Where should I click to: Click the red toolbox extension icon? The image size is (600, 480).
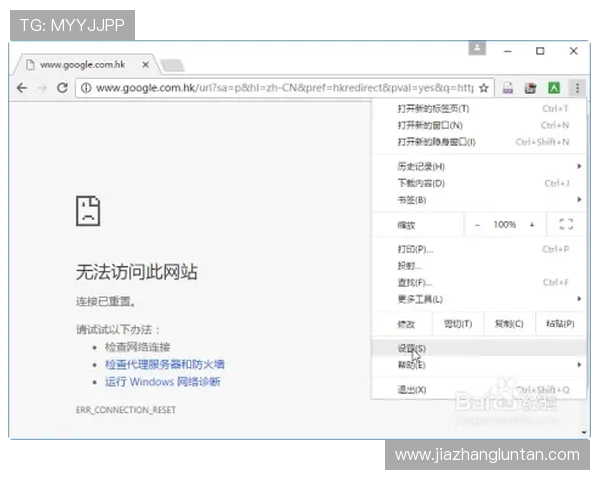(530, 88)
